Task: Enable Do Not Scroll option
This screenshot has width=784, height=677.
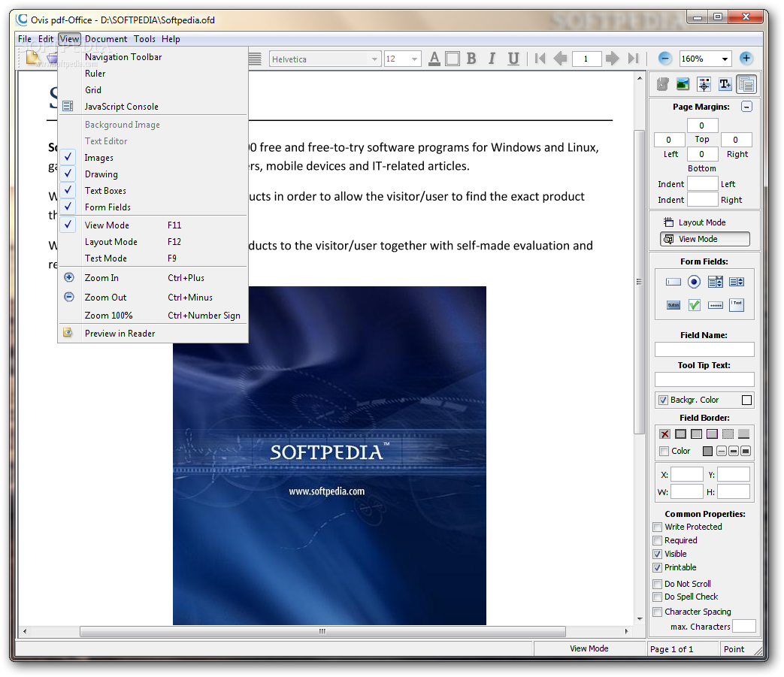Action: 658,584
